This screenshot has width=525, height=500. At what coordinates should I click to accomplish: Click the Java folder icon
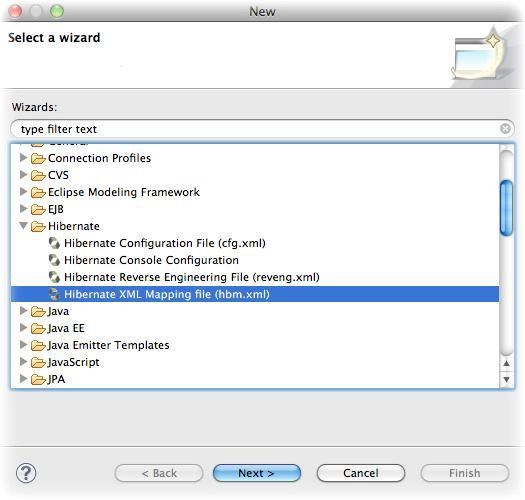[x=38, y=311]
